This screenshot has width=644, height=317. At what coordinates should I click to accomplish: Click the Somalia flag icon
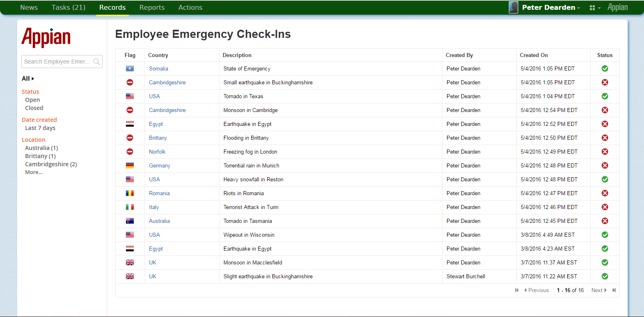[130, 68]
